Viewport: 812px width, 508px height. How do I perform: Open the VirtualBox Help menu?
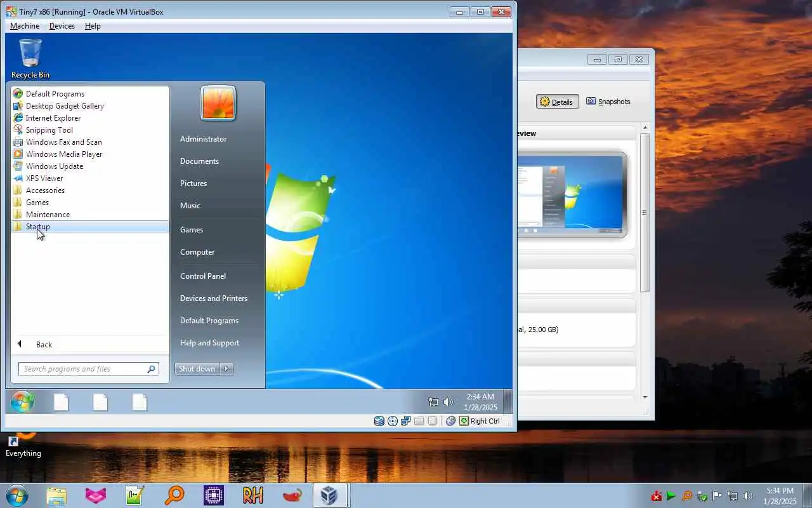(x=93, y=26)
